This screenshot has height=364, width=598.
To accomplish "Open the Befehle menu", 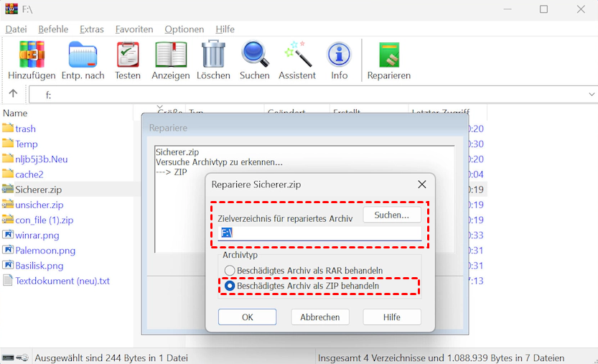I will (x=53, y=29).
